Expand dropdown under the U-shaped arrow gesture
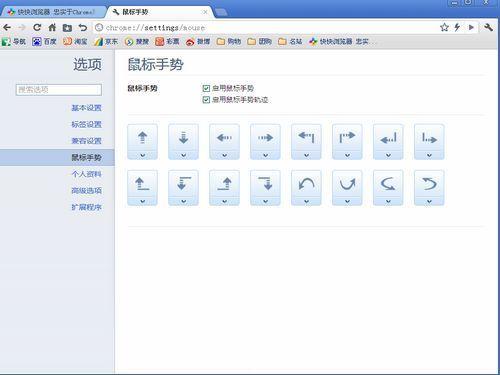 pos(347,201)
